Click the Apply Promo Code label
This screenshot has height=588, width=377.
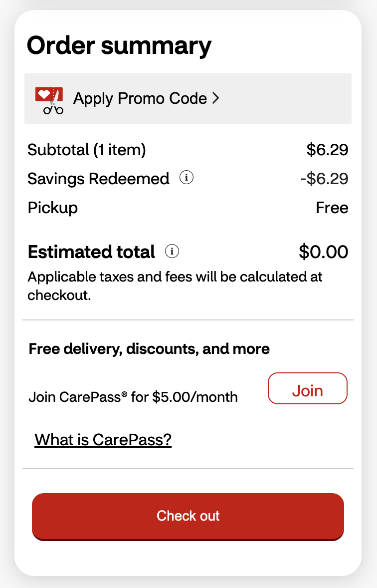click(x=140, y=98)
